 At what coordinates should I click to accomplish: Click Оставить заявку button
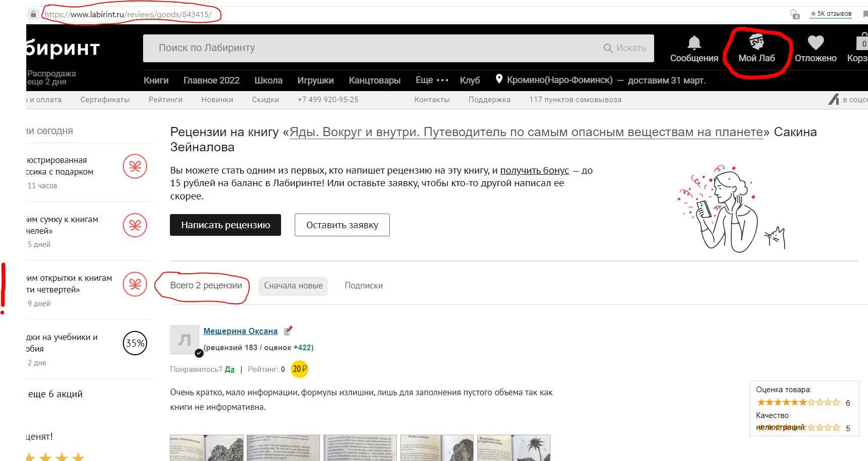[x=342, y=225]
